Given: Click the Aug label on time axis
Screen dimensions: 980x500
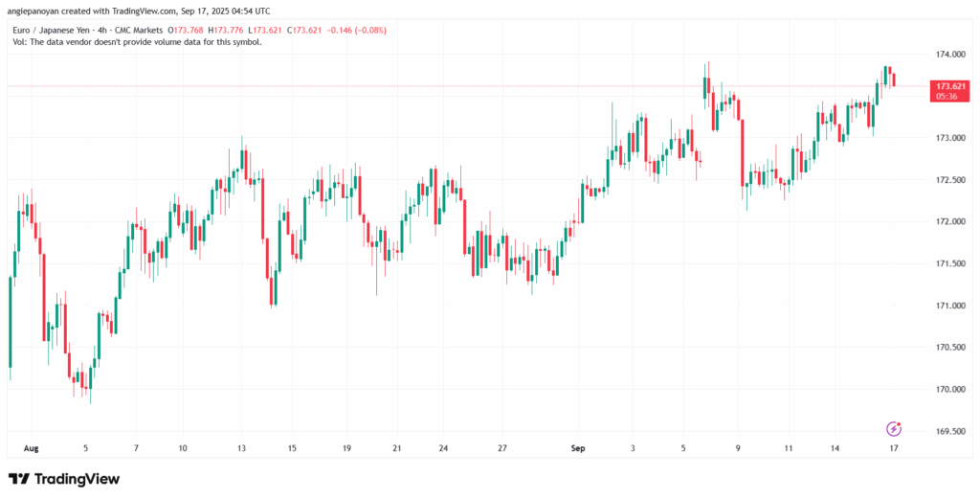Looking at the screenshot, I should pos(32,447).
